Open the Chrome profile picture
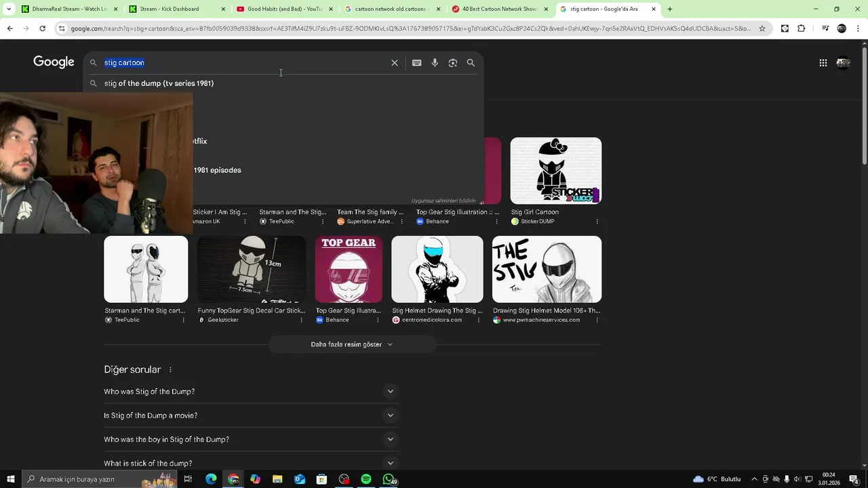Image resolution: width=868 pixels, height=488 pixels. 842,28
